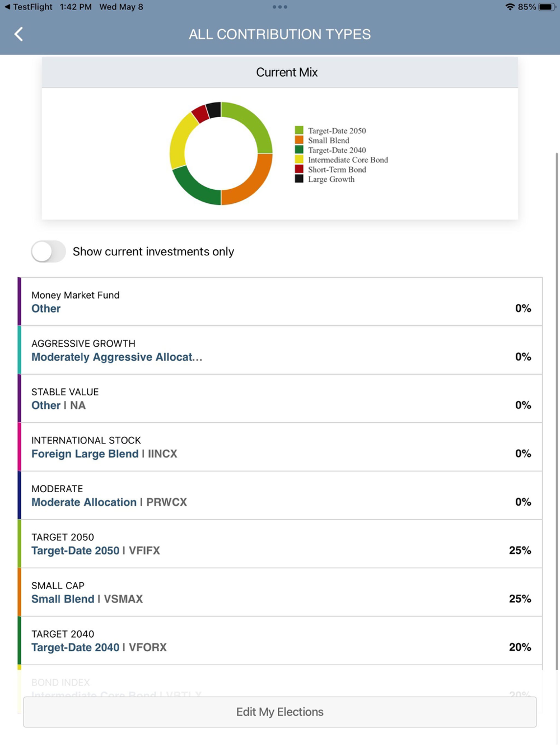Open Small Blend VSMAX fund row
Screen dimensions: 560x747
coord(280,592)
